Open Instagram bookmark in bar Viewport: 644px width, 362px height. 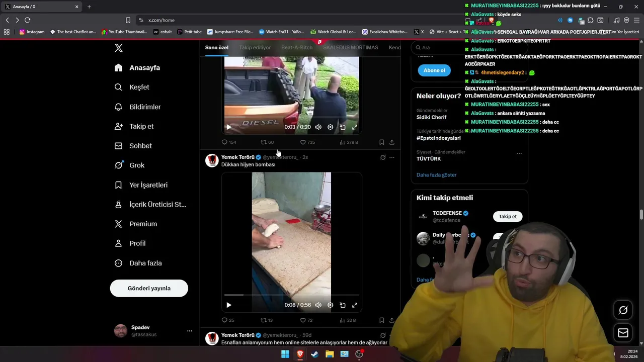point(32,32)
